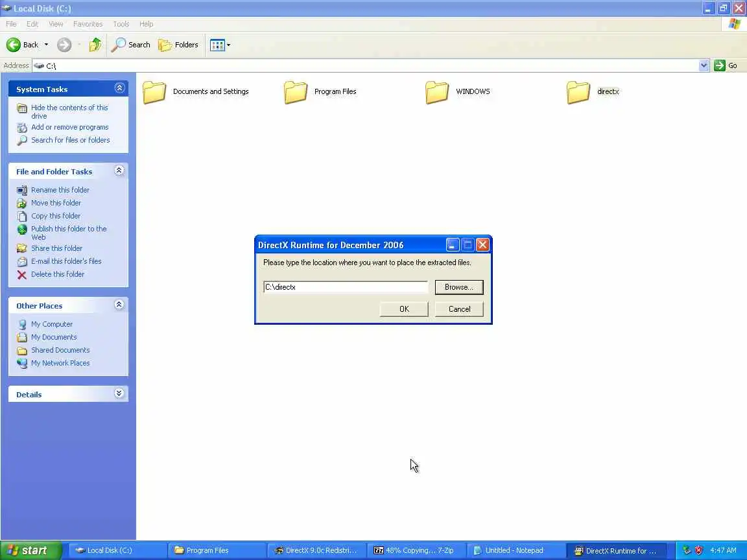This screenshot has height=560, width=747.
Task: Open the Tools menu
Action: [121, 24]
